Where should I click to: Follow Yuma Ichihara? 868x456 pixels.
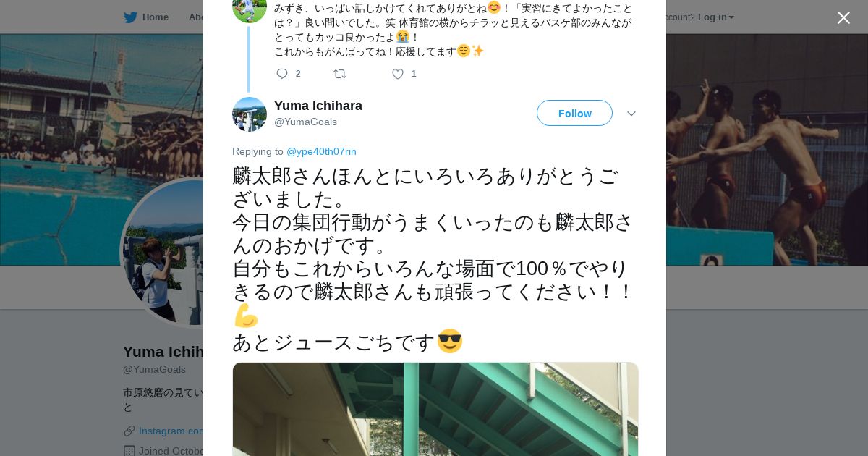[x=574, y=113]
